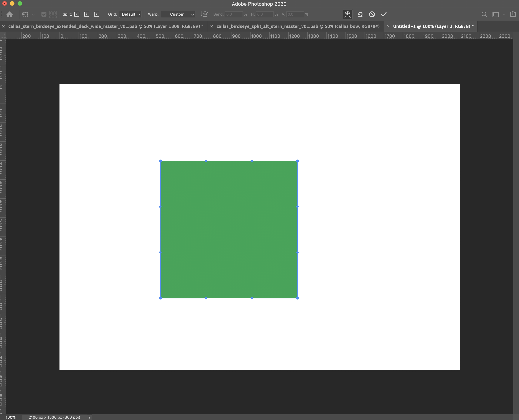The width and height of the screenshot is (519, 420).
Task: Commit the transform with the checkmark
Action: tap(384, 14)
